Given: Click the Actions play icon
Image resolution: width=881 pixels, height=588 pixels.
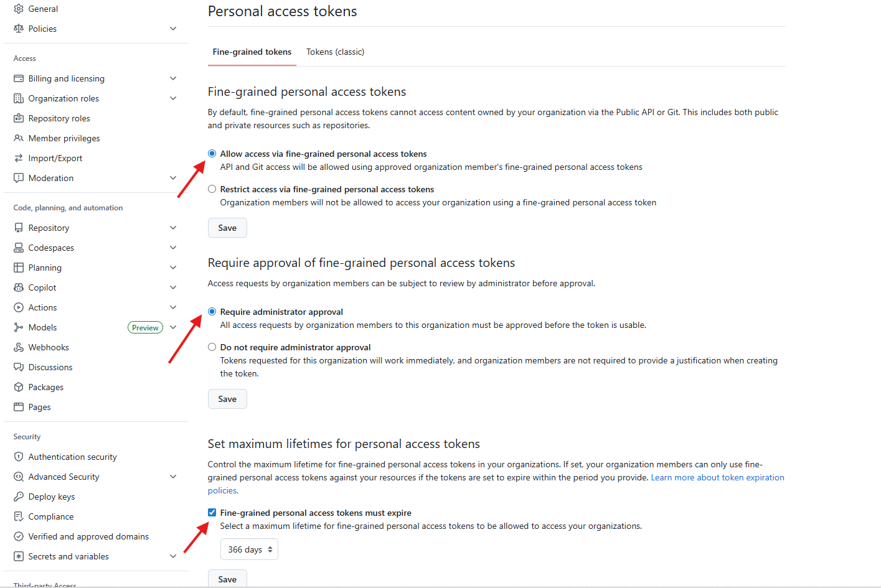Looking at the screenshot, I should point(19,307).
